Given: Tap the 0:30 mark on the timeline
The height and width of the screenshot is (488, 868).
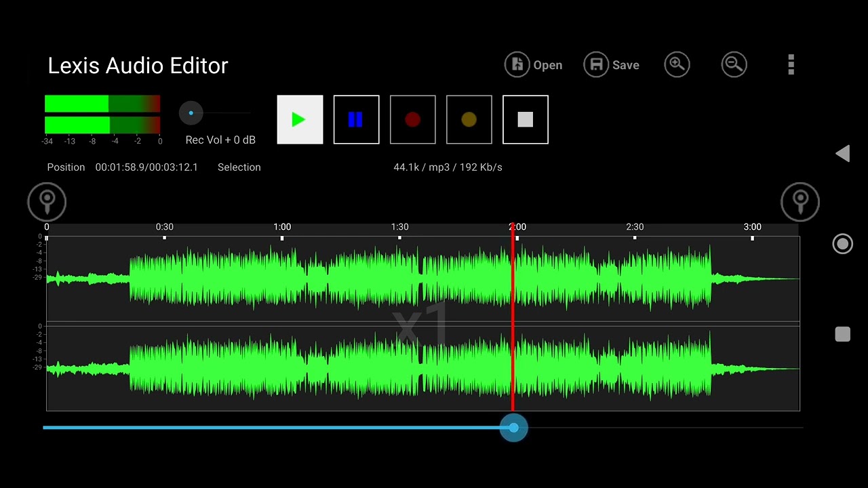Looking at the screenshot, I should point(164,227).
